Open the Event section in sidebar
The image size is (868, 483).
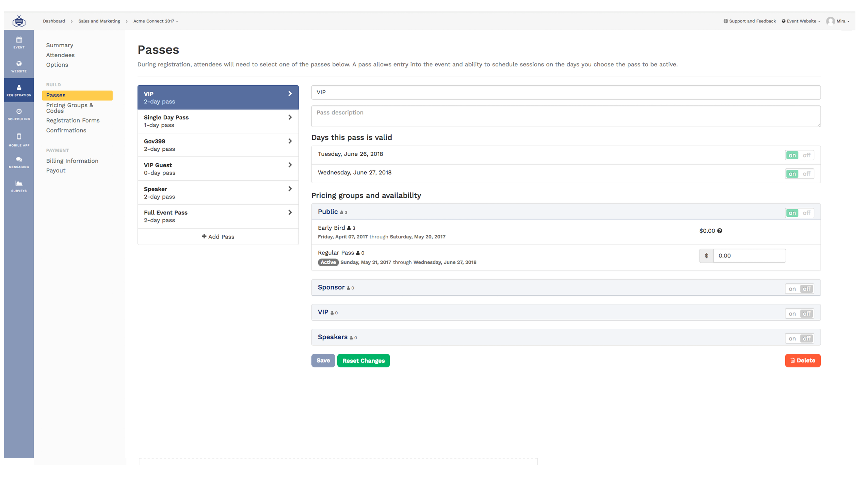coord(19,42)
